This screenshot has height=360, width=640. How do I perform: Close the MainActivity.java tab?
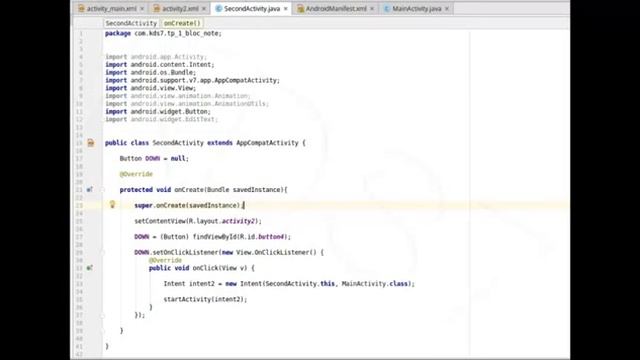(447, 9)
